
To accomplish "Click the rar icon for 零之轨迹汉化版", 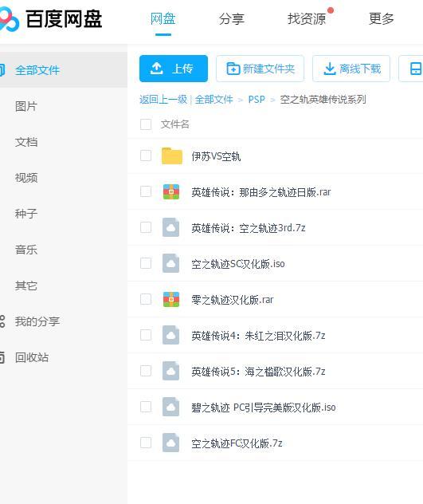I will click(171, 300).
